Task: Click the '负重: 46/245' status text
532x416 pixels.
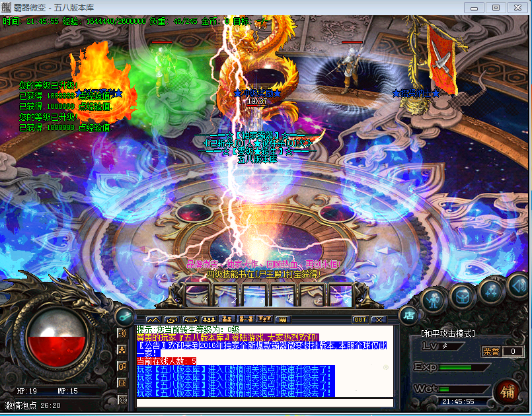Action: 173,21
